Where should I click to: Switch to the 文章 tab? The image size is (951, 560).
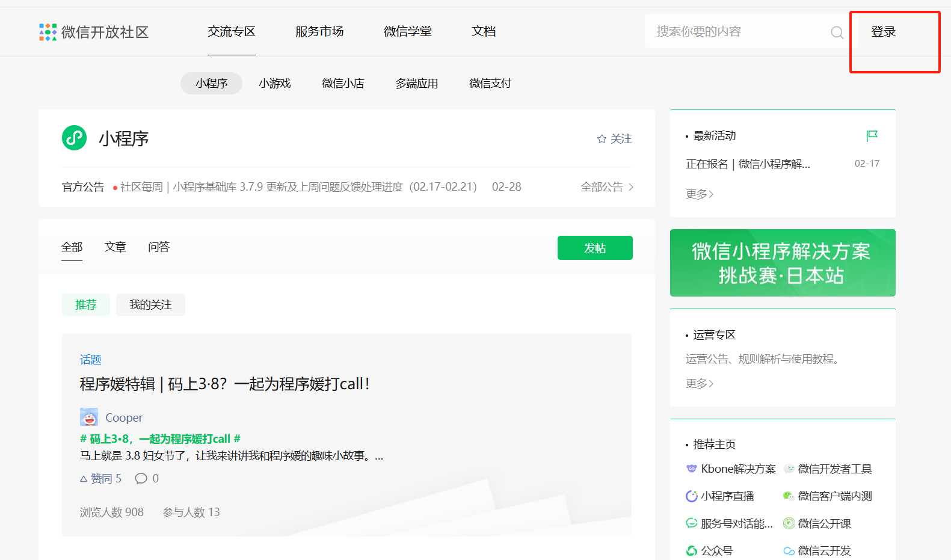click(x=115, y=247)
